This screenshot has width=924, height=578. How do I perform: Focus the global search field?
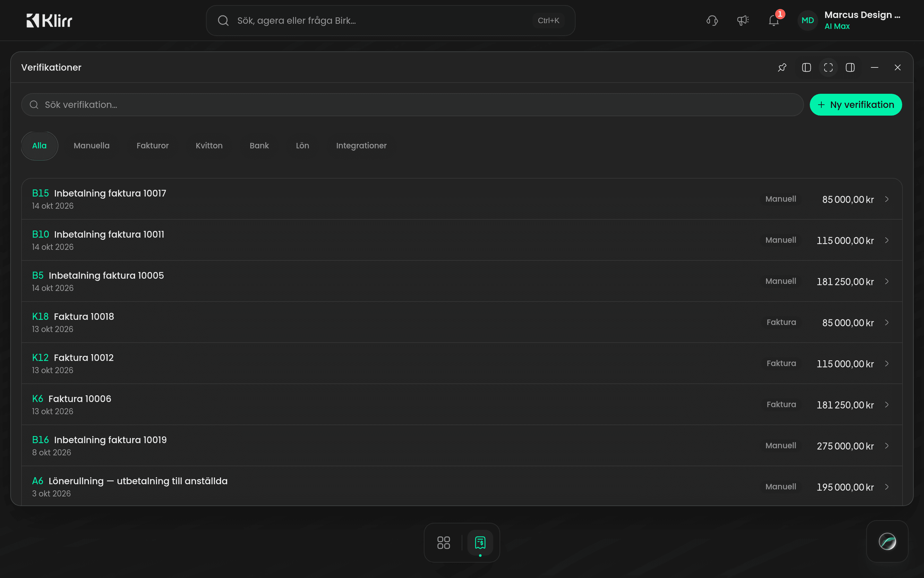pyautogui.click(x=390, y=21)
